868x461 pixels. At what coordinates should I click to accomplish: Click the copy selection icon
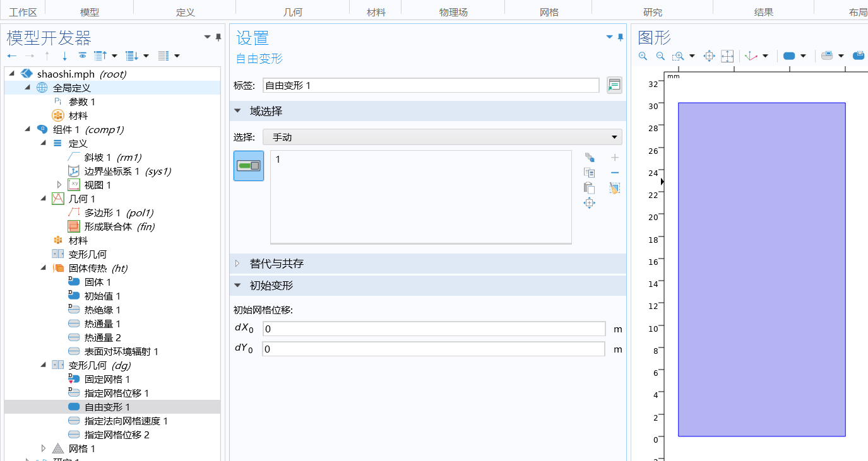pos(590,173)
